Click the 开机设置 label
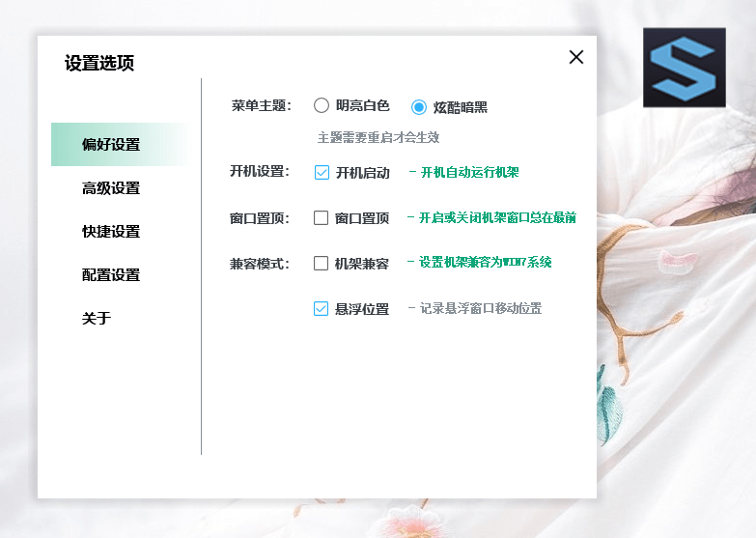 (x=260, y=171)
